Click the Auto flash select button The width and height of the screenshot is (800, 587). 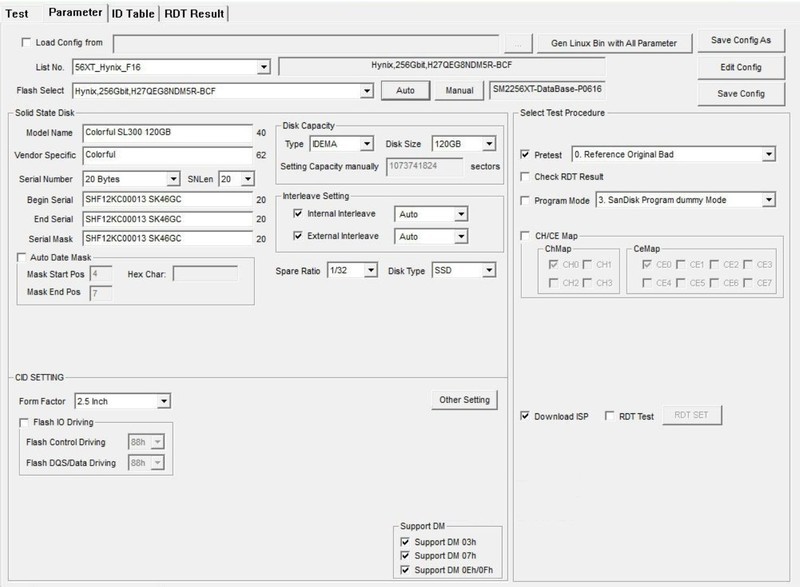tap(405, 92)
